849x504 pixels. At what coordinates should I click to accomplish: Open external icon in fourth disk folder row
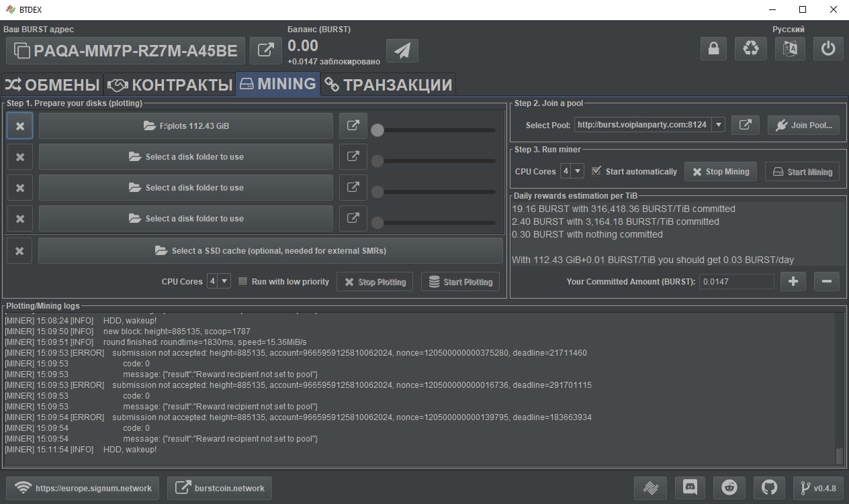tap(353, 218)
